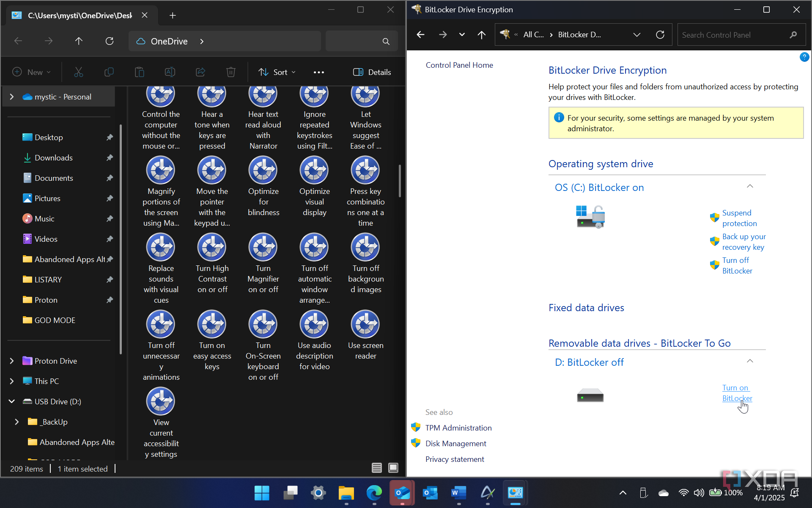This screenshot has height=508, width=812.
Task: Open TPM Administration link
Action: [x=458, y=428]
